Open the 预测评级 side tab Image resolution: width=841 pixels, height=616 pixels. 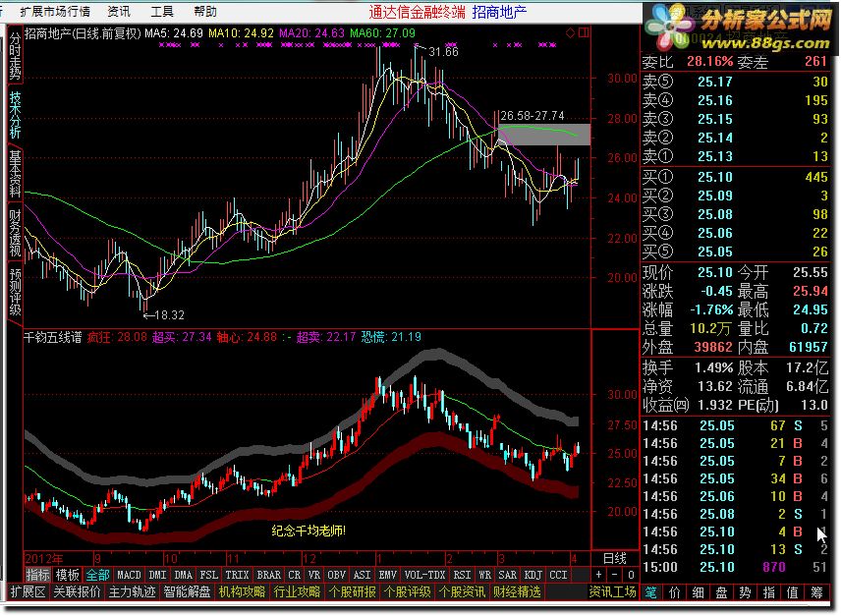coord(15,291)
